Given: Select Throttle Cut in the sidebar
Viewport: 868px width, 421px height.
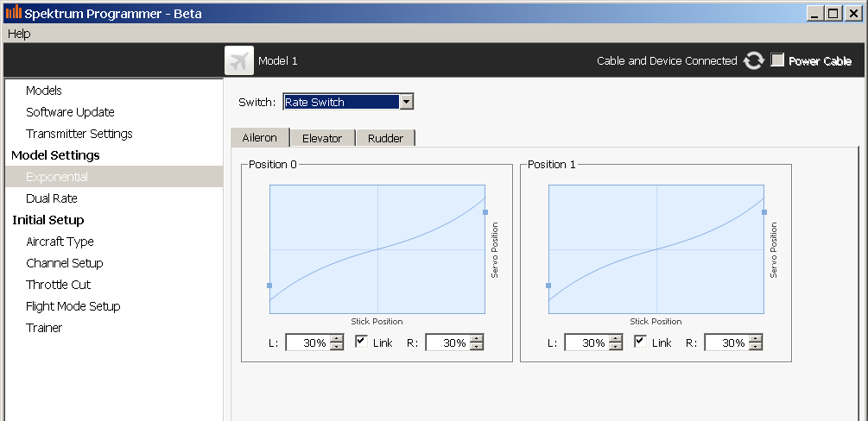Looking at the screenshot, I should pos(58,285).
